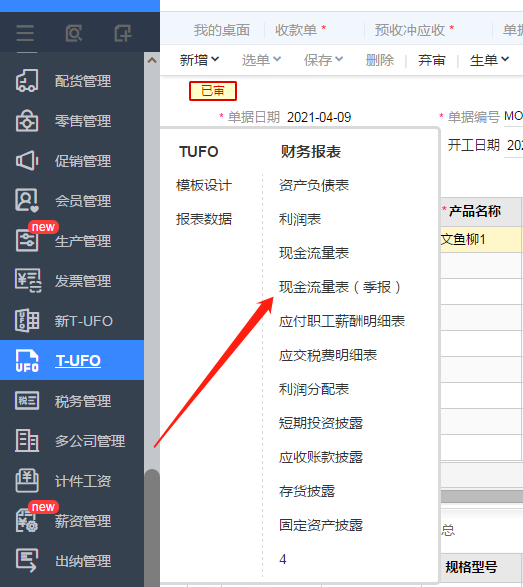This screenshot has width=523, height=587.
Task: Open 现金流量表（季报） report
Action: [x=340, y=287]
